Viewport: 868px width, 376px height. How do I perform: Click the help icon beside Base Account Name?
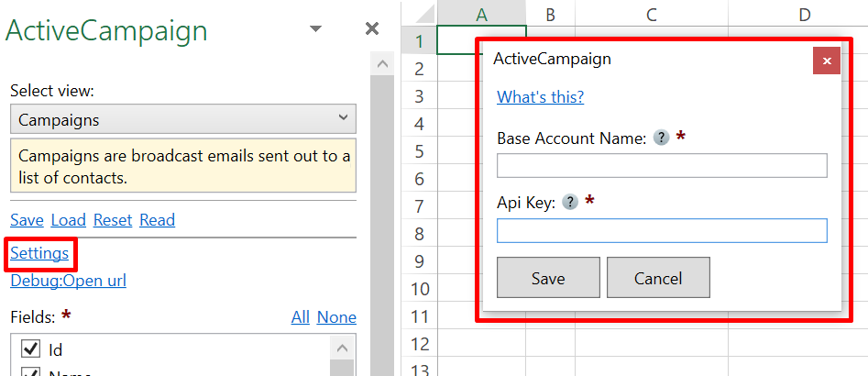point(661,138)
